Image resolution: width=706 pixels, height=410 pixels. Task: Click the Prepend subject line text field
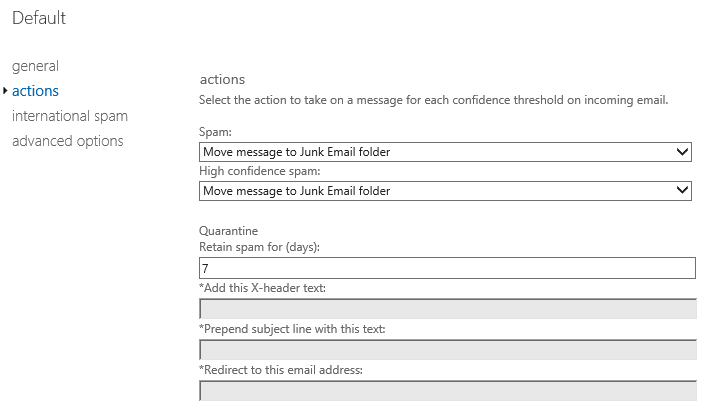click(x=447, y=349)
